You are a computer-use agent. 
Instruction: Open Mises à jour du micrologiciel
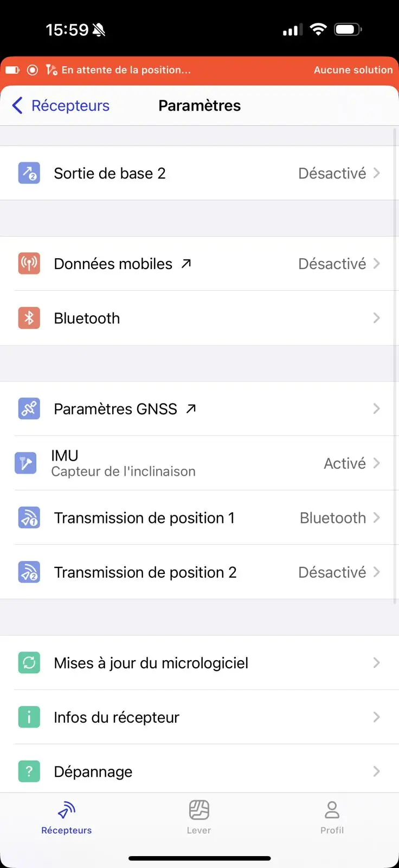click(x=151, y=663)
